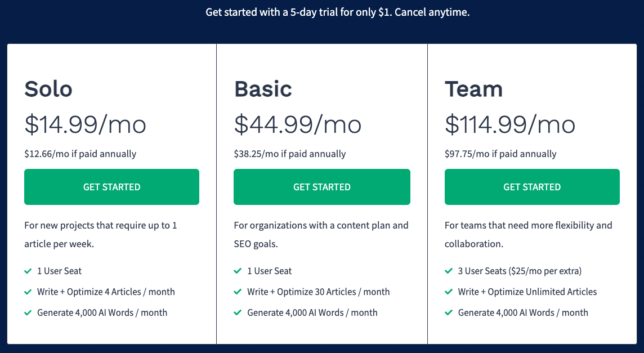Click checkmark beside 3 User Seats

[449, 271]
